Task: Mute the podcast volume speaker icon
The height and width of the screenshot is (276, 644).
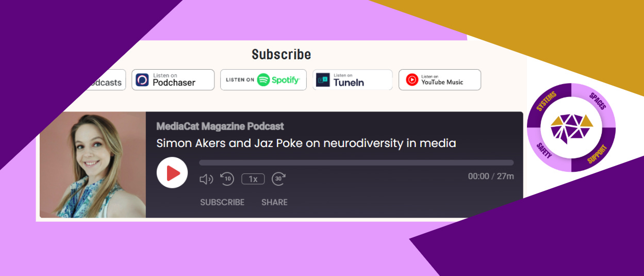Action: 206,179
